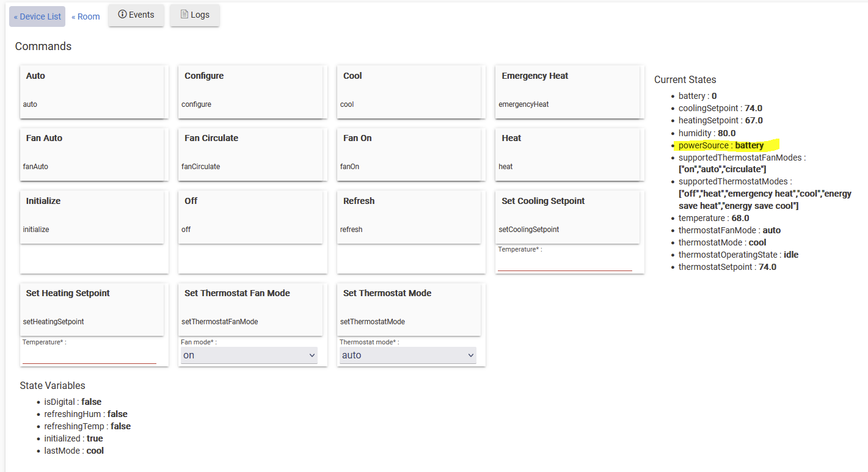Open the Room link
The width and height of the screenshot is (868, 472).
click(x=86, y=16)
